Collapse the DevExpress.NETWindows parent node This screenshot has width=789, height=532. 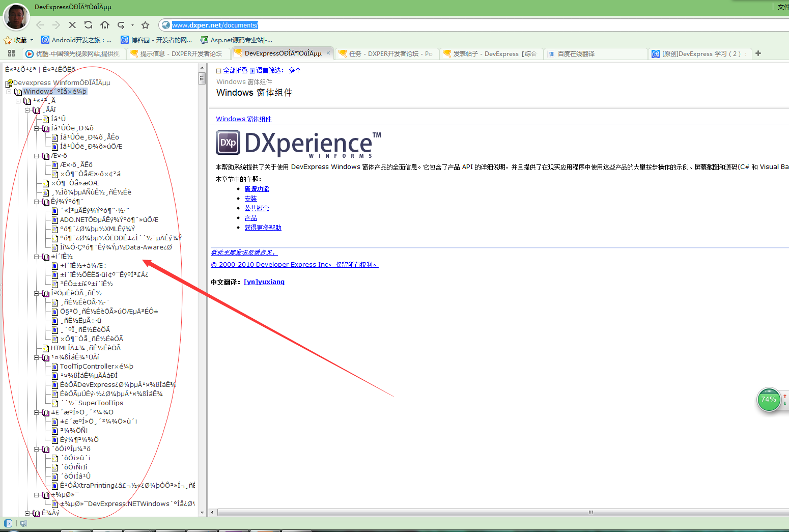[36, 495]
